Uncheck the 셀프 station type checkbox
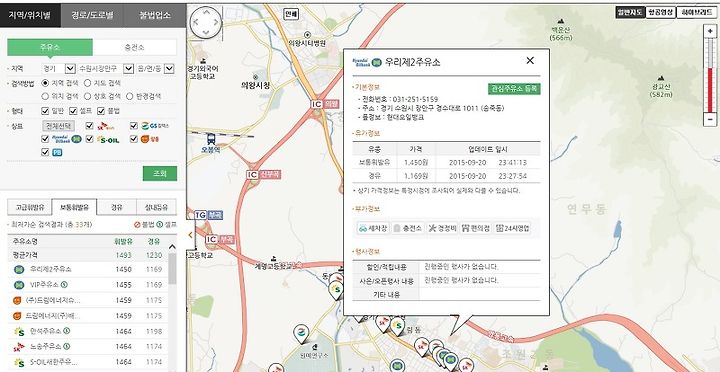This screenshot has height=372, width=720. point(73,111)
